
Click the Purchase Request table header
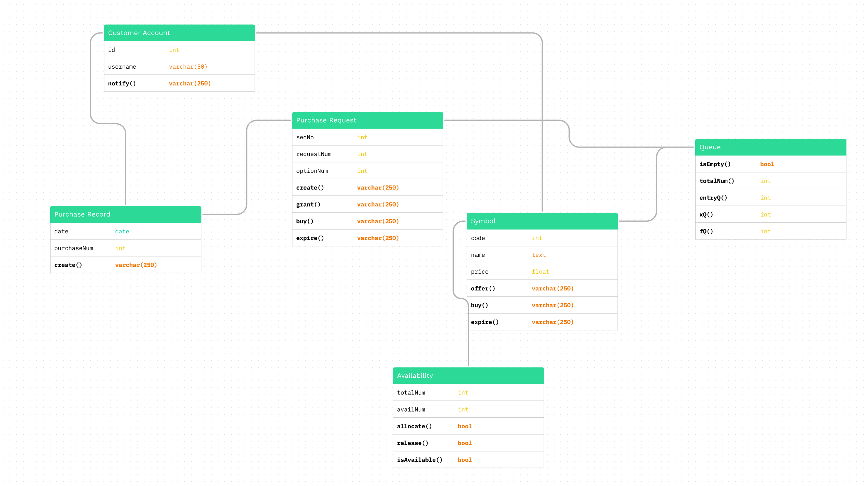coord(367,120)
